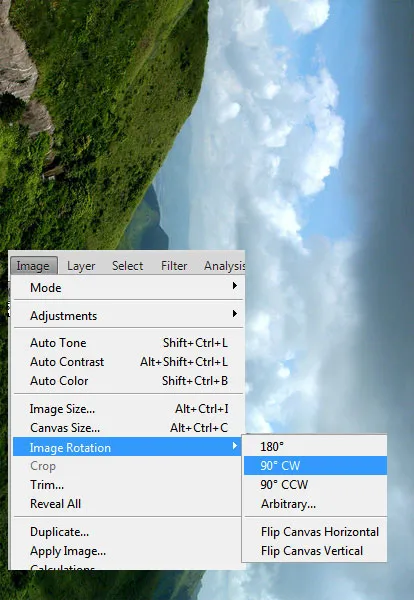Open Image Size dialog

click(128, 409)
